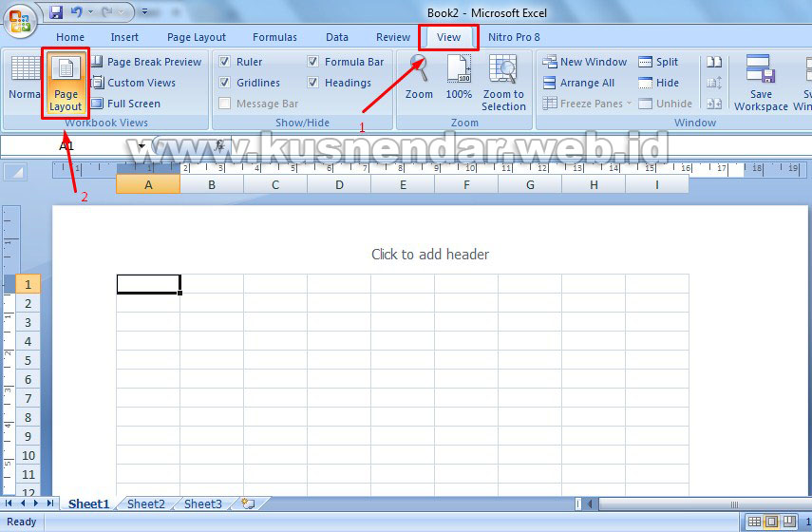Open the View ribbon tab
The image size is (812, 532).
(448, 37)
